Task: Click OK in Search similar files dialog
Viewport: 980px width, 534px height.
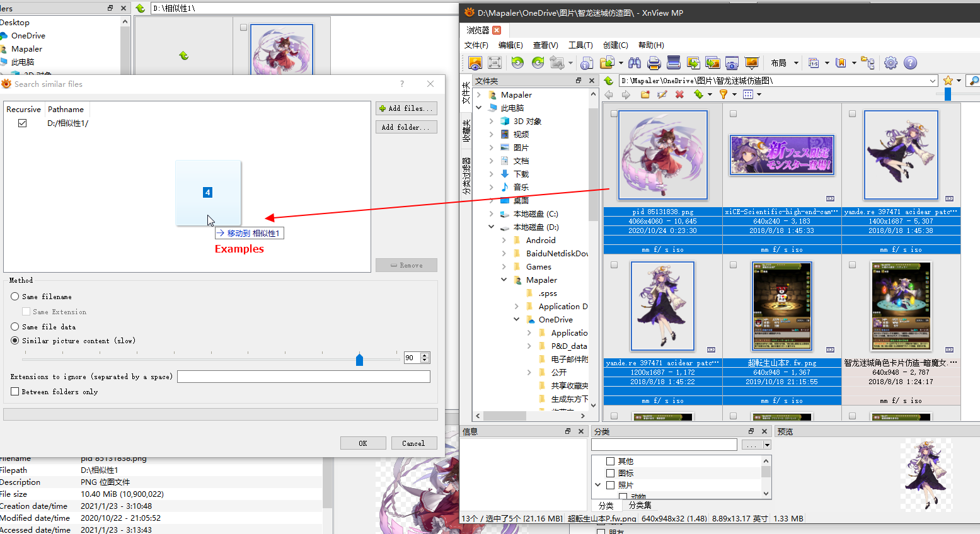Action: click(363, 443)
